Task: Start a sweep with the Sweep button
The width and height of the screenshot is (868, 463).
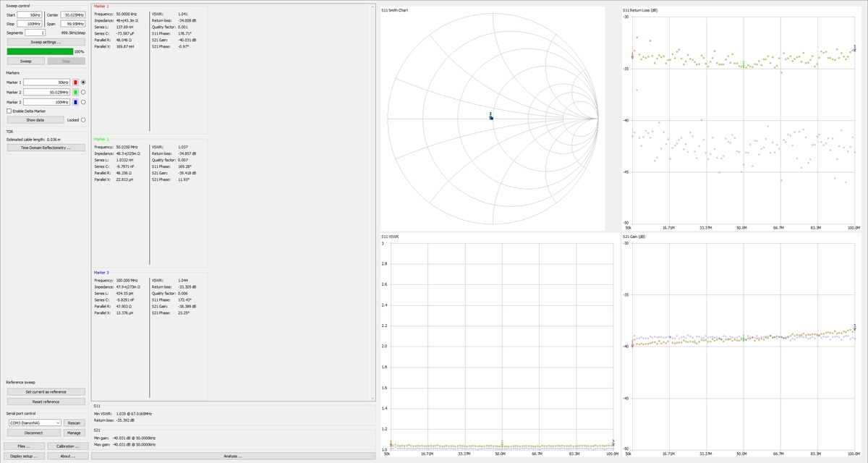Action: click(x=25, y=61)
